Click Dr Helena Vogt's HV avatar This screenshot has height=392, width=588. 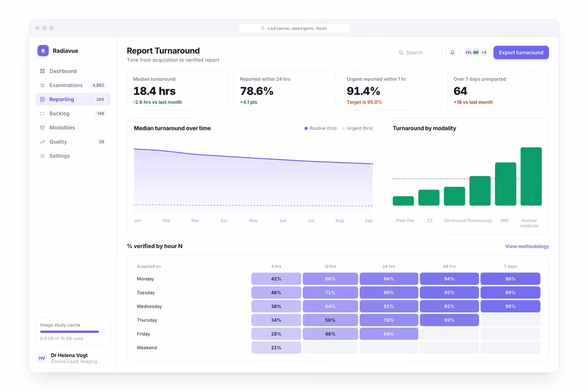pyautogui.click(x=42, y=358)
